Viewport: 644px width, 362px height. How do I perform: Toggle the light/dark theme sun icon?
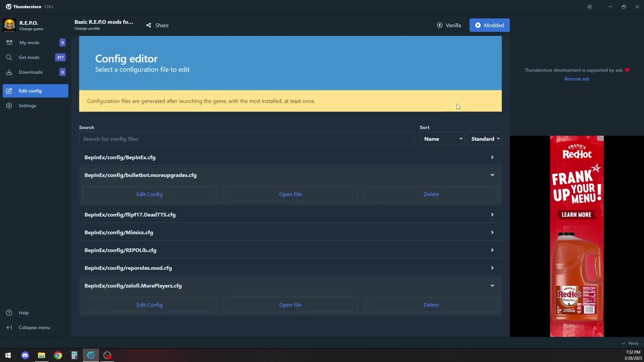coord(590,7)
